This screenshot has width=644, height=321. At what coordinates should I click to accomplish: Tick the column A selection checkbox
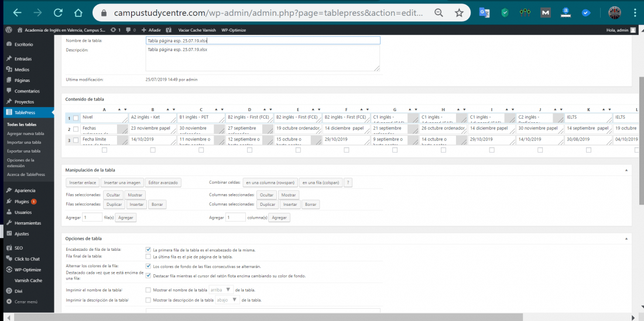click(104, 150)
